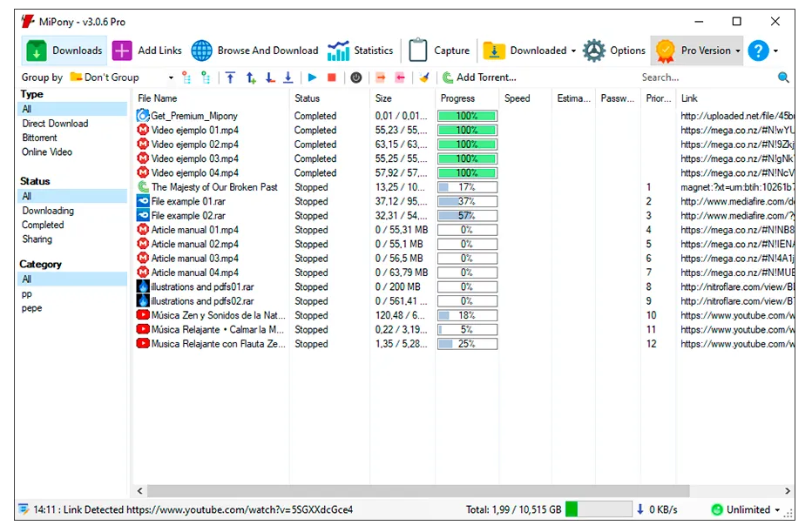Click the magnifier search icon
812x532 pixels.
[783, 77]
